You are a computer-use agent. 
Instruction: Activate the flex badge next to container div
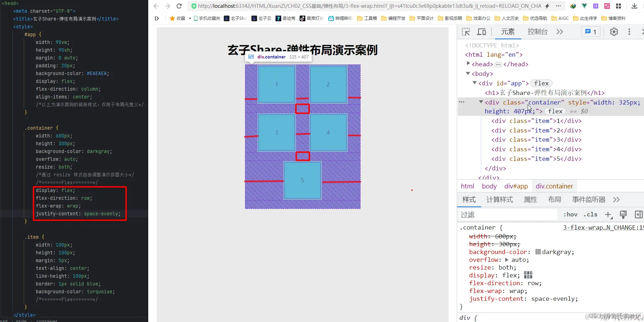tap(555, 111)
